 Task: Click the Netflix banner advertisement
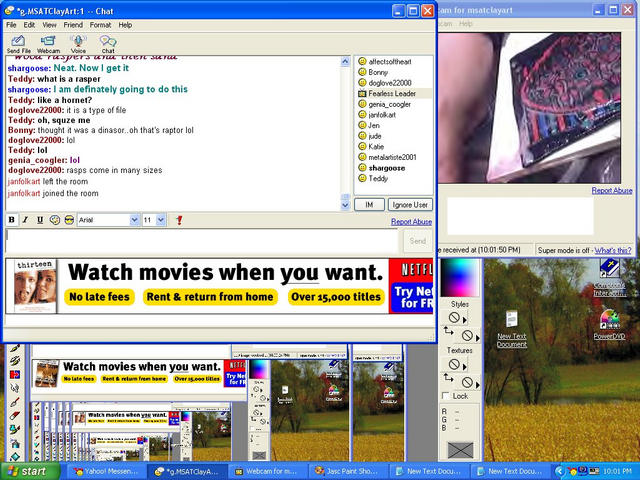click(219, 286)
